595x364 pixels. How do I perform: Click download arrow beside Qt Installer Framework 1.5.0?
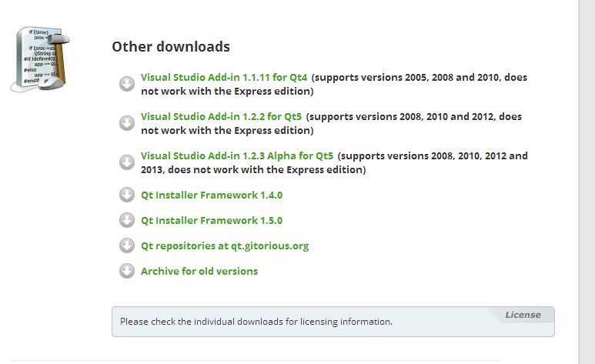[127, 220]
